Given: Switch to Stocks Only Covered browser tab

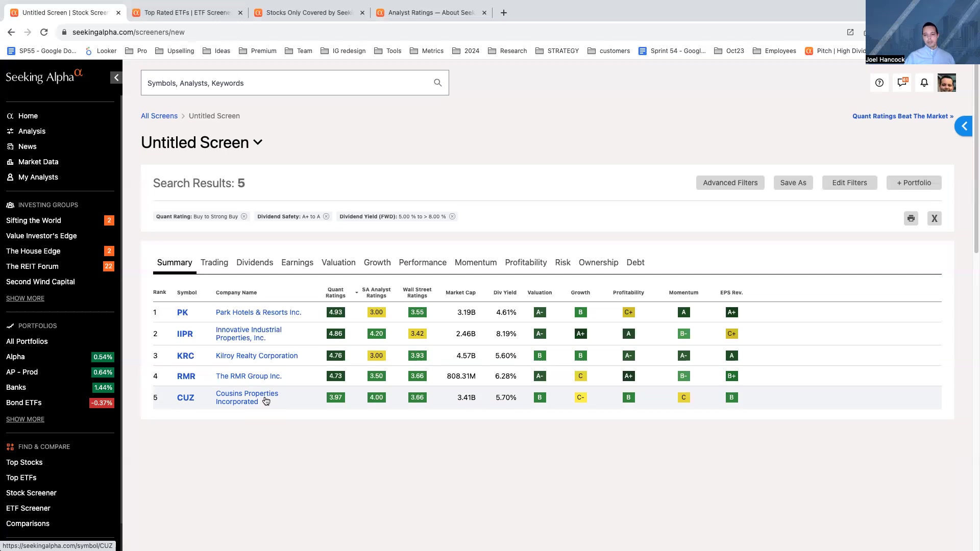Looking at the screenshot, I should pyautogui.click(x=309, y=13).
